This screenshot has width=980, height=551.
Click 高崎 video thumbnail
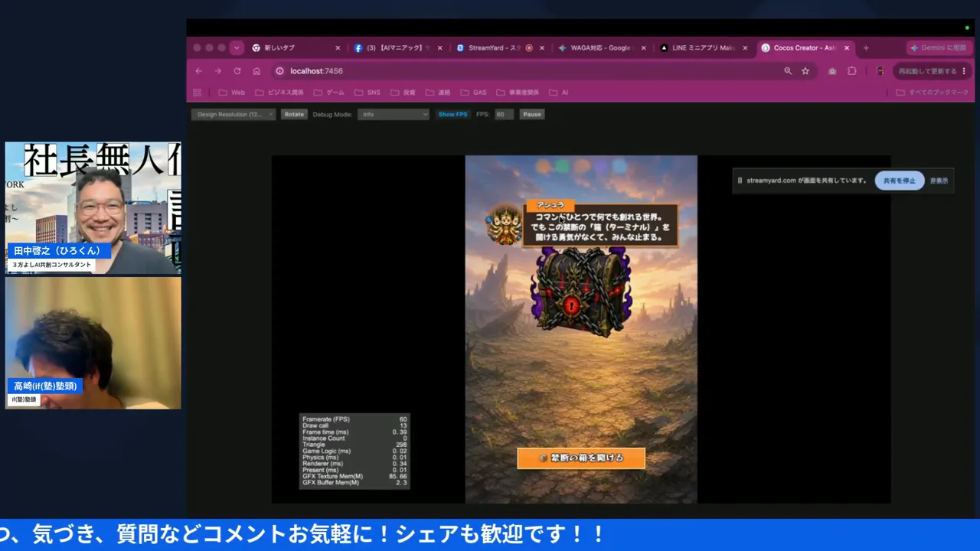tap(93, 343)
